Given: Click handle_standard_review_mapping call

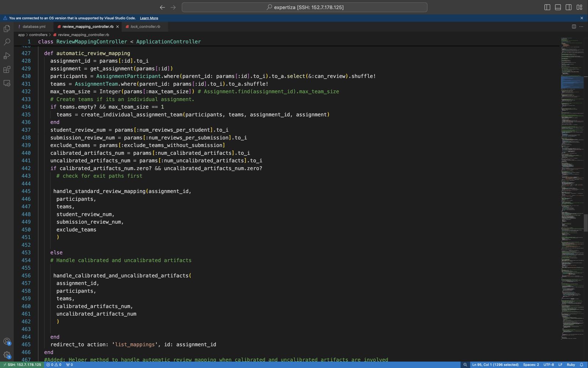Looking at the screenshot, I should [99, 191].
